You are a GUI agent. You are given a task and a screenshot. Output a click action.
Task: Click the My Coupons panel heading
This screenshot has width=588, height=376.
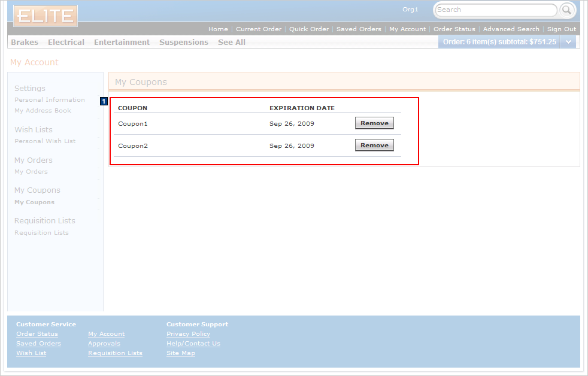[141, 82]
